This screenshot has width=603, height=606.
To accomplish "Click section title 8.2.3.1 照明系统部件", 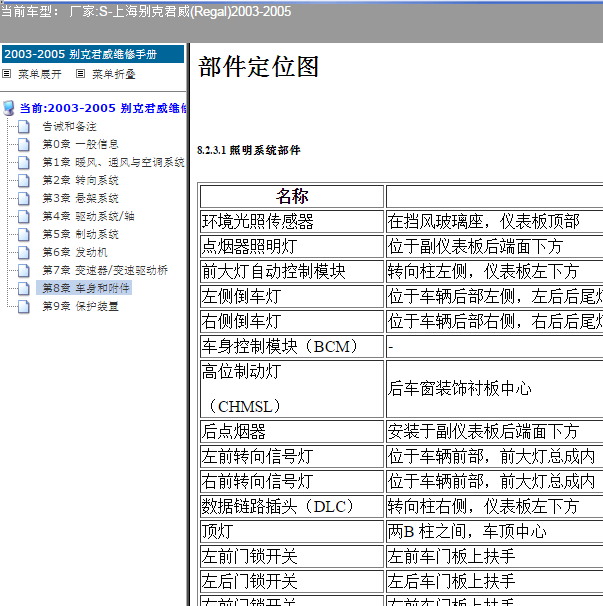I will (x=249, y=150).
